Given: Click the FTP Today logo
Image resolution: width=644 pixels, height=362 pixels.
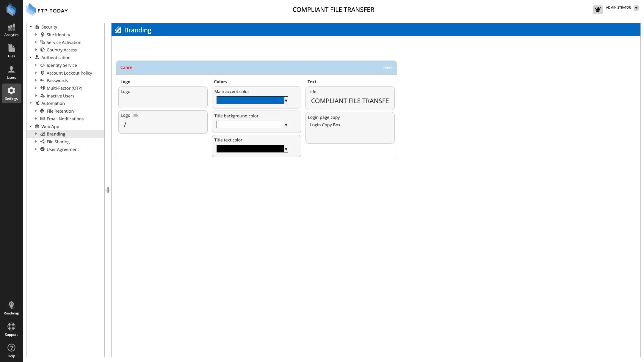Looking at the screenshot, I should tap(47, 10).
